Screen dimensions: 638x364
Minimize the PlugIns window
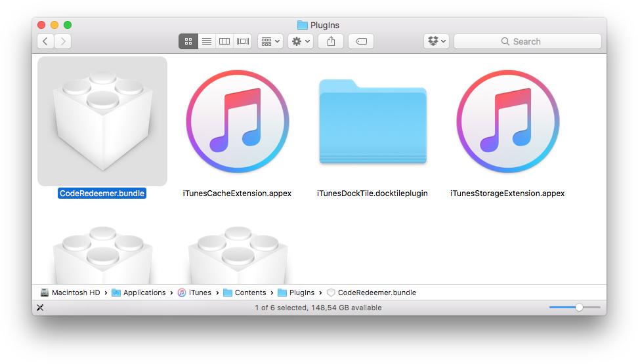(x=54, y=25)
